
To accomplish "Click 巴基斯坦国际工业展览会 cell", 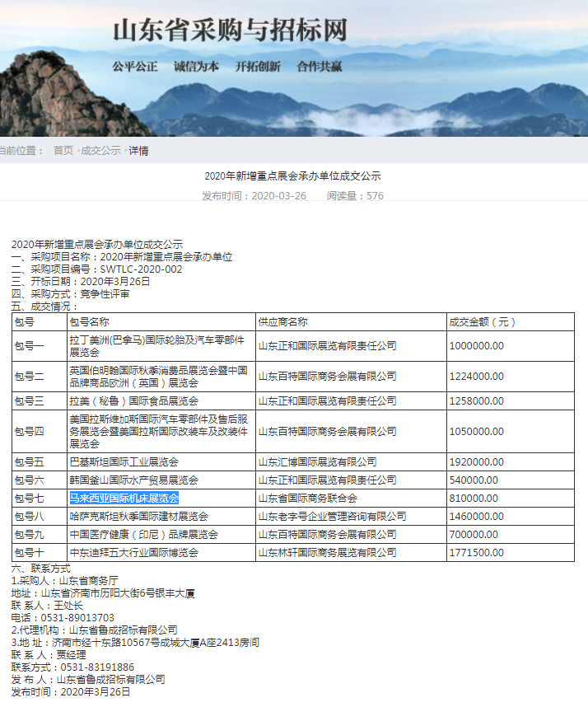I will (161, 462).
